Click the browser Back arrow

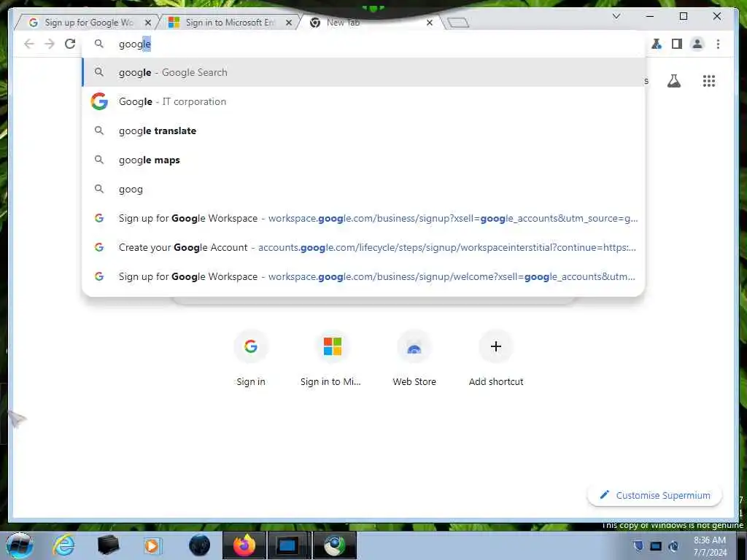pyautogui.click(x=29, y=44)
